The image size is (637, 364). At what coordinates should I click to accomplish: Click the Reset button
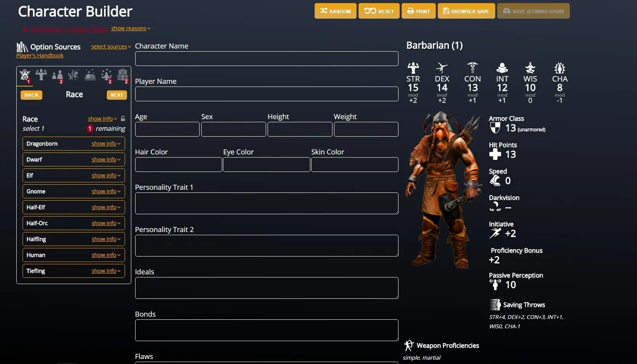point(379,11)
